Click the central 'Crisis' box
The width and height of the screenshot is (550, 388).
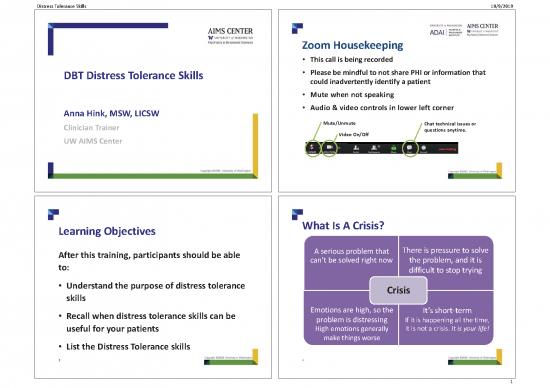[398, 290]
